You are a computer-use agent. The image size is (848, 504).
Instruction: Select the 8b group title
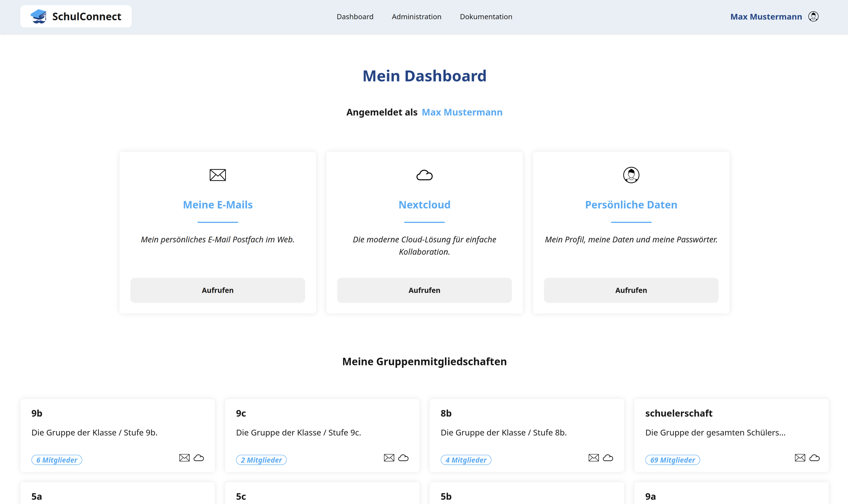(x=446, y=413)
